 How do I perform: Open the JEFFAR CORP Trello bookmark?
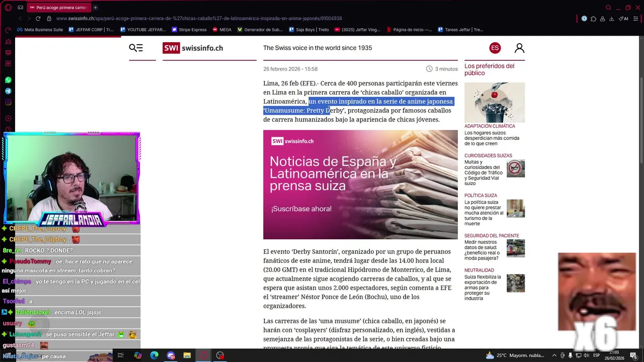click(x=91, y=30)
